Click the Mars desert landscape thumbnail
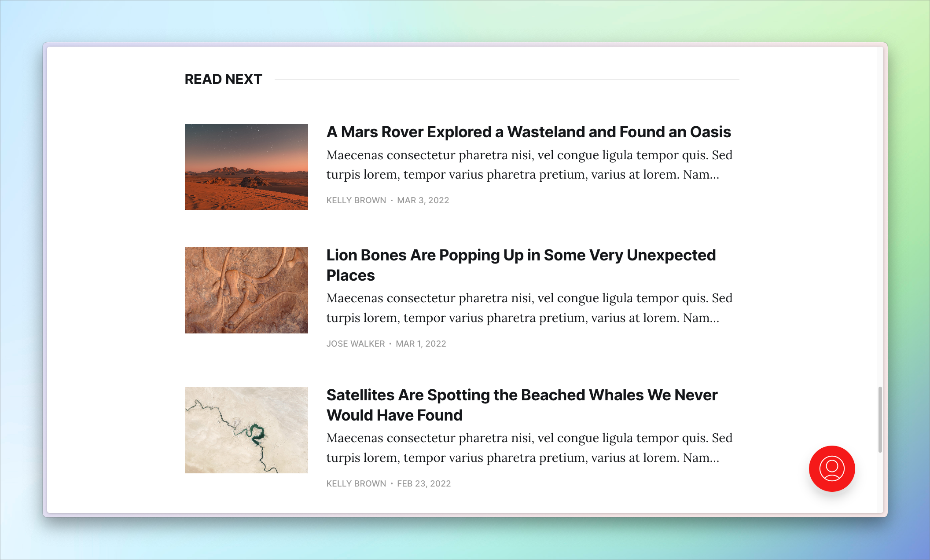Image resolution: width=930 pixels, height=560 pixels. click(246, 167)
